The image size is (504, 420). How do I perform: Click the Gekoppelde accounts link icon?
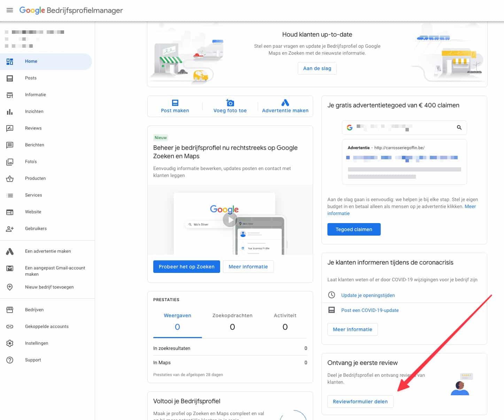click(10, 327)
